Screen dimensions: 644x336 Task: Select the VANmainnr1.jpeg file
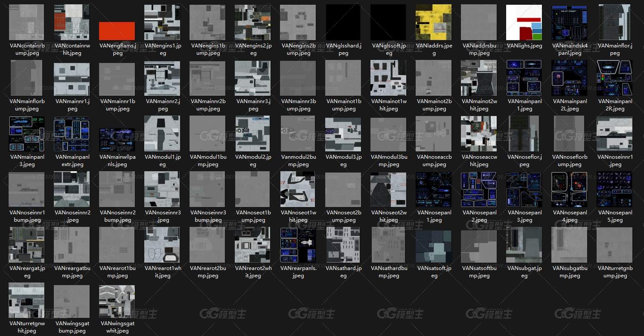pos(72,79)
